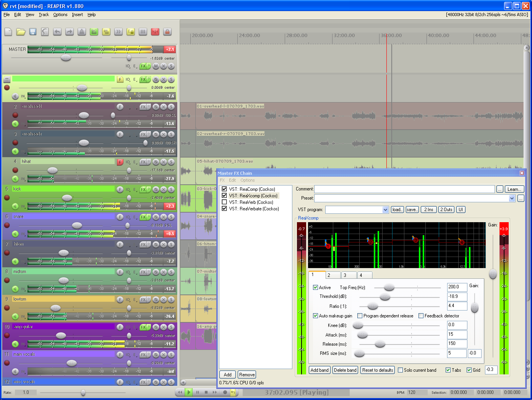Toggle Auto makeup gain checkbox
This screenshot has width=532, height=400.
[x=315, y=316]
